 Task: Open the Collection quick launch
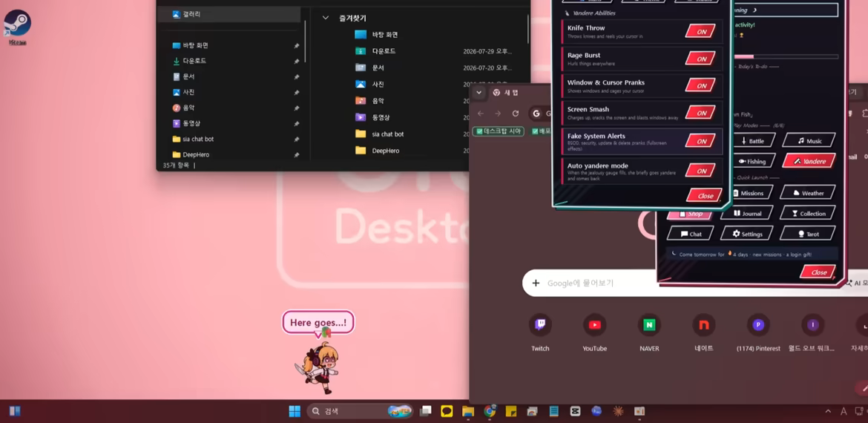point(808,213)
